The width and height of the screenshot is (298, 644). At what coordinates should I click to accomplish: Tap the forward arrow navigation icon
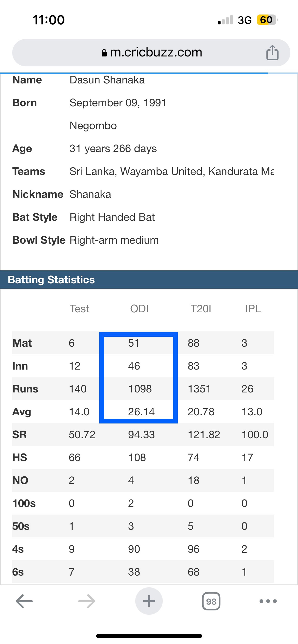tap(87, 601)
